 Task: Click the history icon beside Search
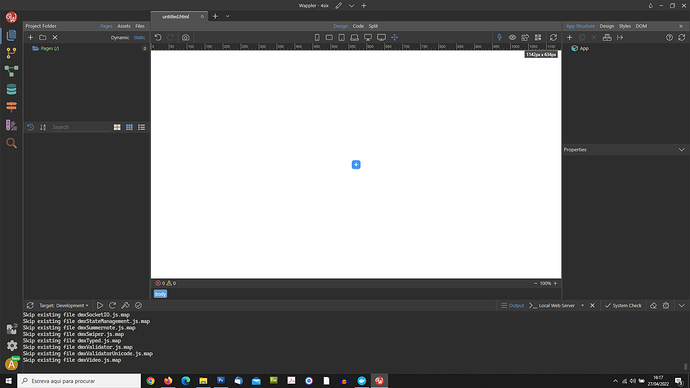pyautogui.click(x=30, y=127)
